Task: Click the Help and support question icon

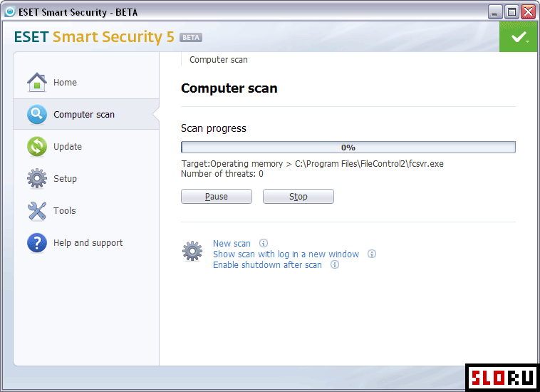Action: 37,243
